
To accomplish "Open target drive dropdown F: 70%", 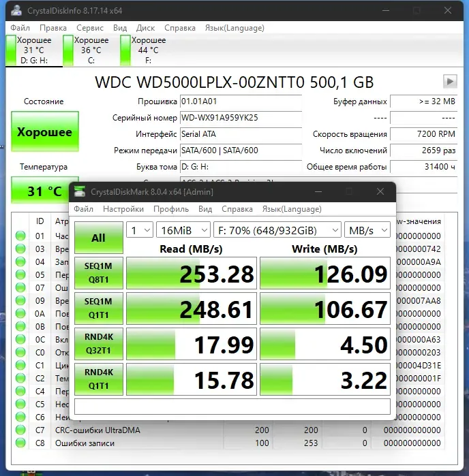I will [x=277, y=230].
